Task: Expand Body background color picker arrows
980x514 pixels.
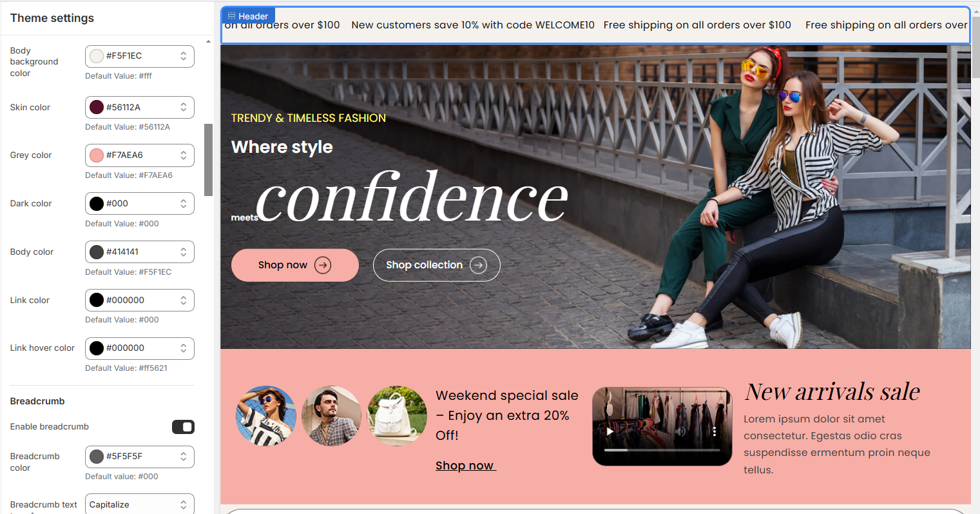Action: [184, 56]
